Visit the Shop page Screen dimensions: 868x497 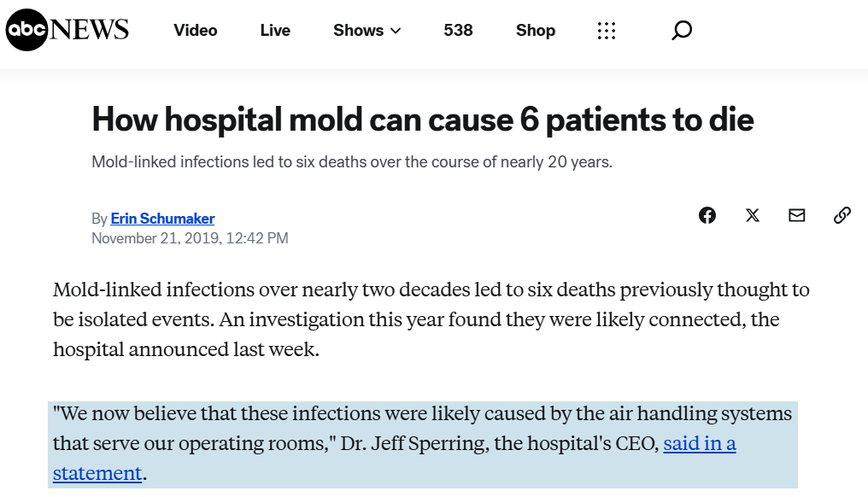536,31
